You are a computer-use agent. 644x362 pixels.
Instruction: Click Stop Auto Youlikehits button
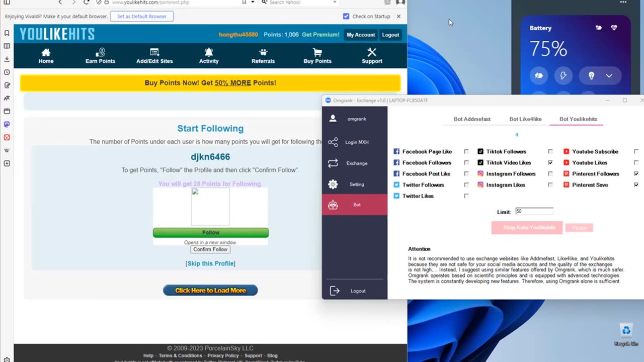(x=527, y=228)
